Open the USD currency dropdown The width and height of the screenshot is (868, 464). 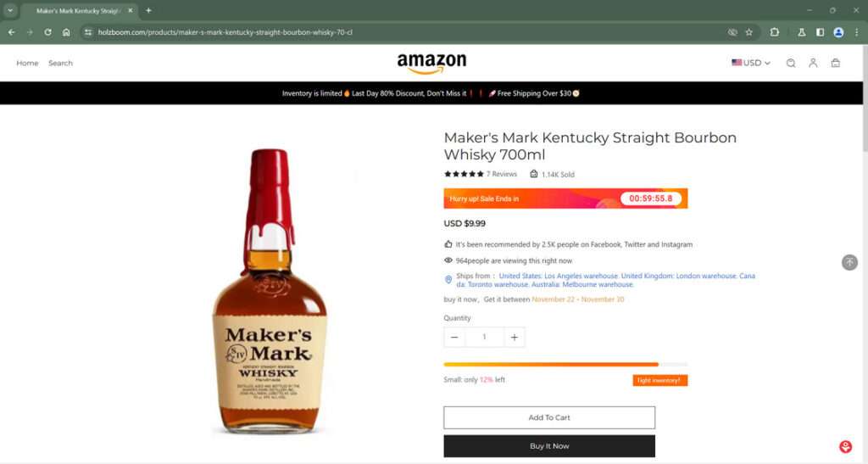point(751,63)
